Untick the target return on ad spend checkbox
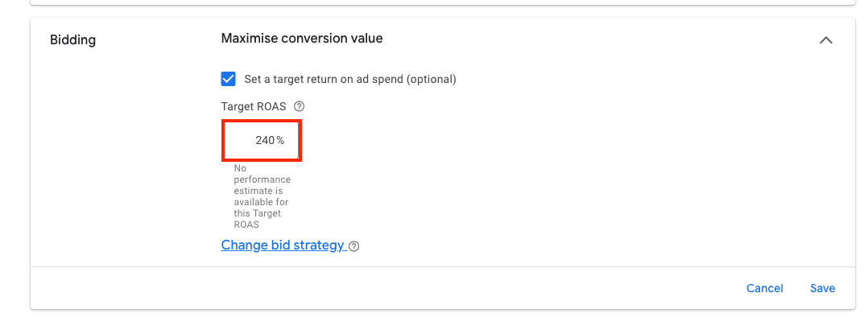 (x=228, y=79)
